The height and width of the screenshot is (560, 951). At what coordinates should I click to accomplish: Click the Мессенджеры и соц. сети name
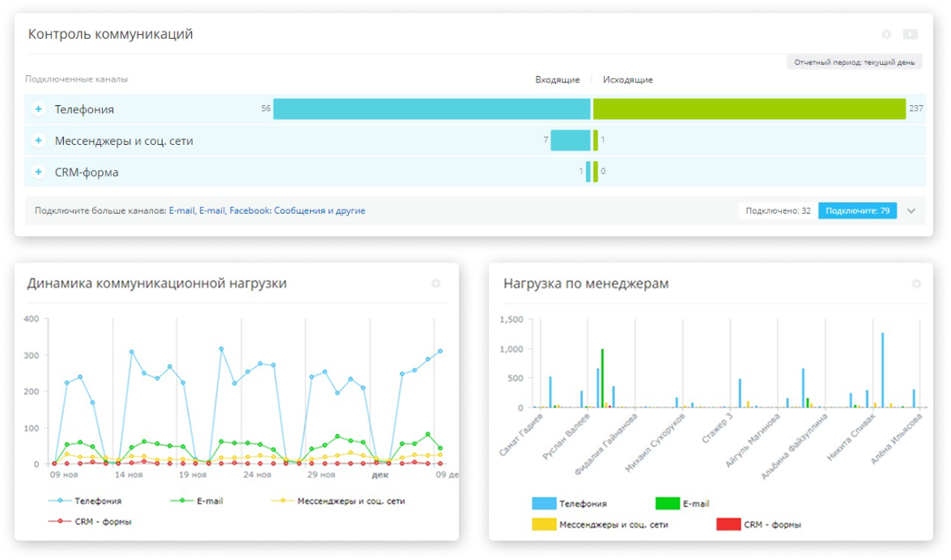pyautogui.click(x=124, y=141)
